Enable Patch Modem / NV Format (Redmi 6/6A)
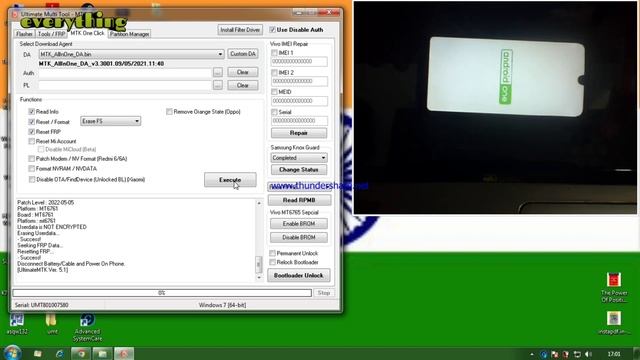640x360 pixels. pyautogui.click(x=31, y=158)
